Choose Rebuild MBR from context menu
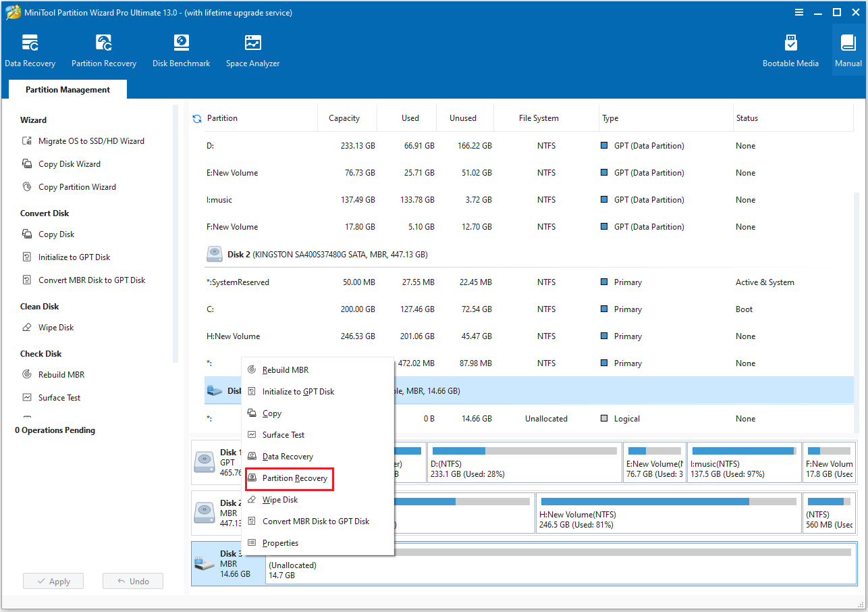This screenshot has width=868, height=612. coord(318,370)
